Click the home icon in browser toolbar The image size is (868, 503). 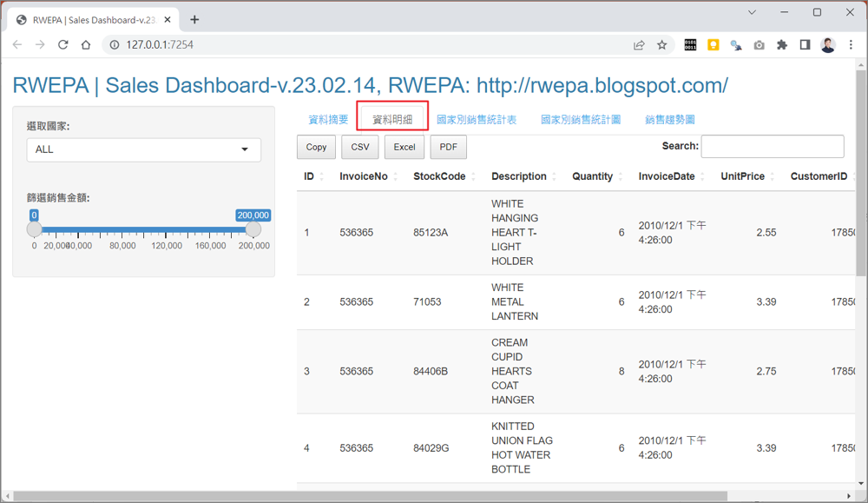click(85, 44)
